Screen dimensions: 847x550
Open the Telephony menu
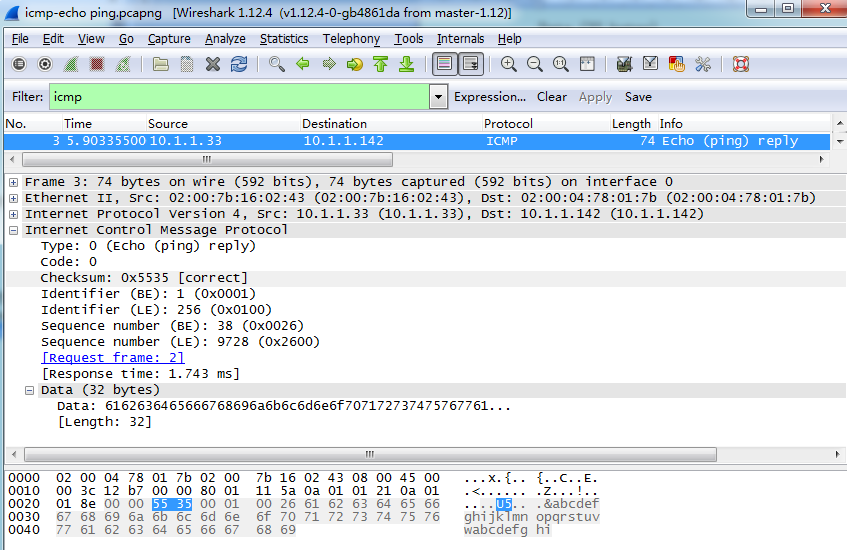click(x=351, y=39)
